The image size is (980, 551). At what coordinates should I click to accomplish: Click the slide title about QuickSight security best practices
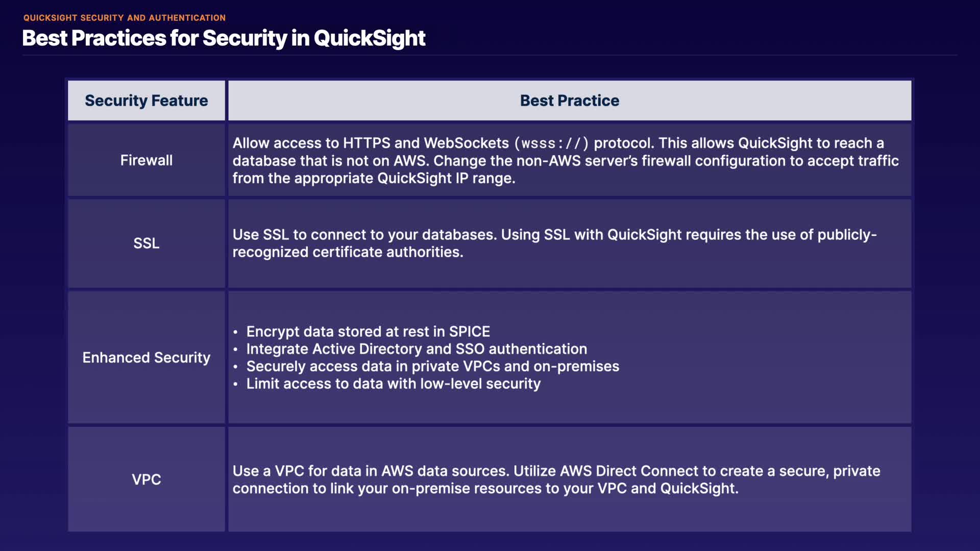click(224, 38)
